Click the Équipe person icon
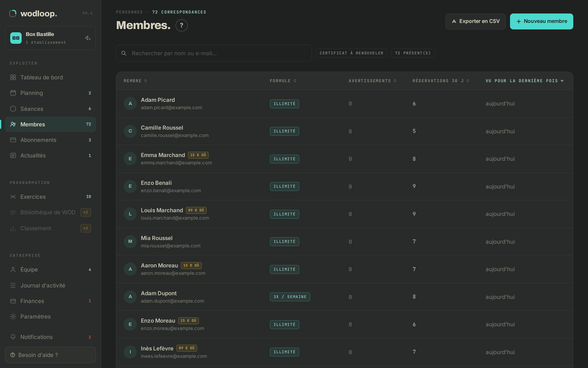The width and height of the screenshot is (588, 368). 13,269
